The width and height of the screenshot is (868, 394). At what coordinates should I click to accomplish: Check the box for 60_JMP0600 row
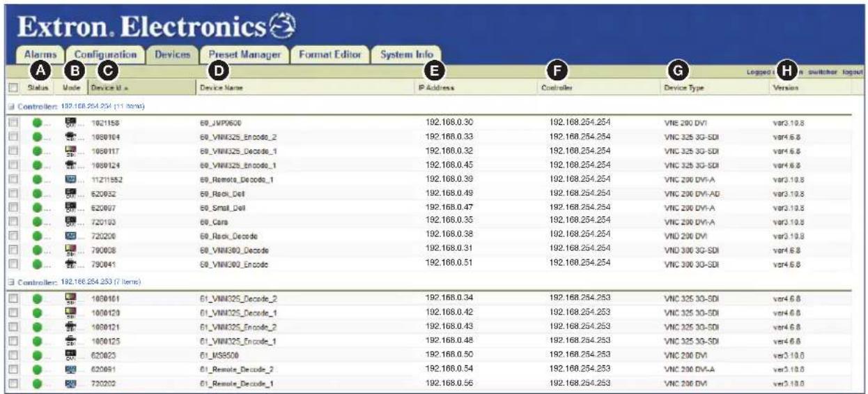[x=13, y=123]
